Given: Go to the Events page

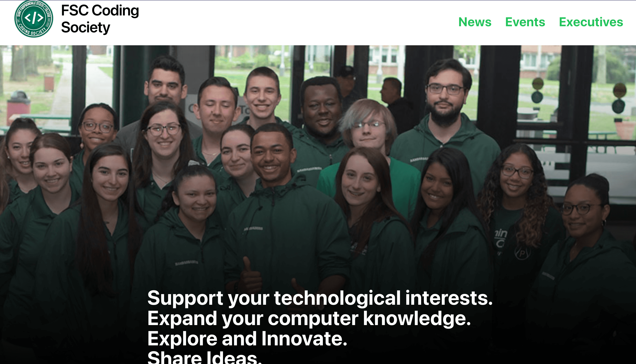Looking at the screenshot, I should 525,22.
